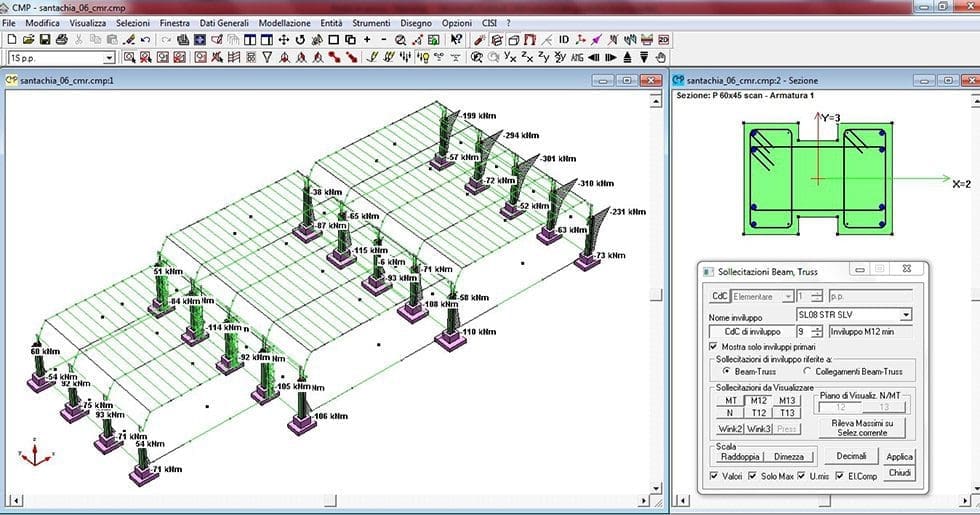Image resolution: width=980 pixels, height=515 pixels.
Task: Click the Print toolbar icon
Action: pyautogui.click(x=61, y=40)
